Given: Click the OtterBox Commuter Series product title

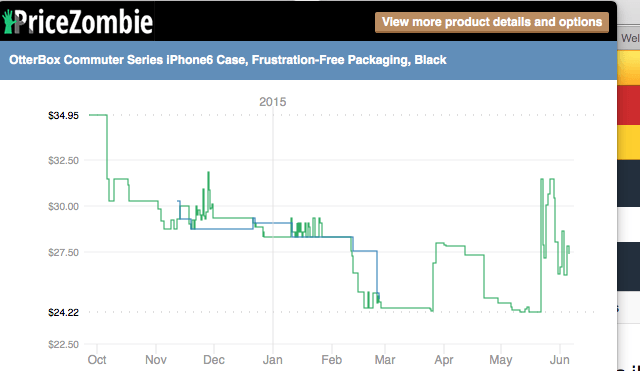Looking at the screenshot, I should tap(228, 60).
